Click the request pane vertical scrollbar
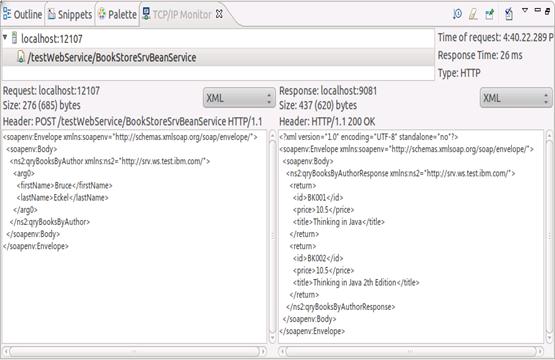This screenshot has height=360, width=555. point(272,236)
